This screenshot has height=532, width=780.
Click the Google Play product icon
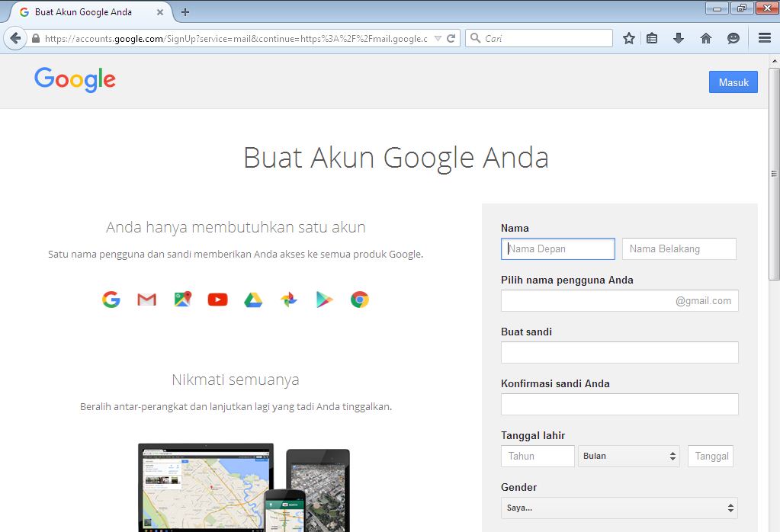tap(324, 300)
